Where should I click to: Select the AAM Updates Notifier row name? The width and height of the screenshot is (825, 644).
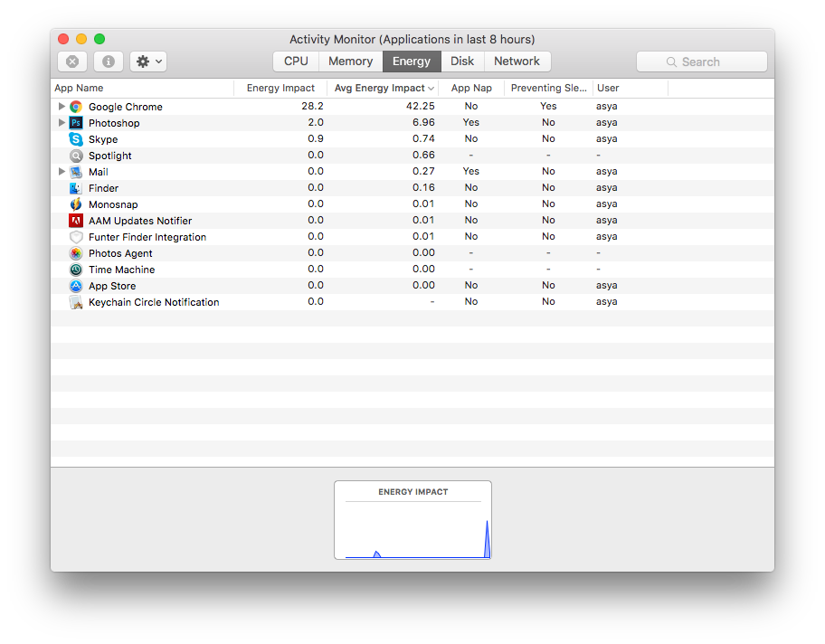(x=140, y=221)
